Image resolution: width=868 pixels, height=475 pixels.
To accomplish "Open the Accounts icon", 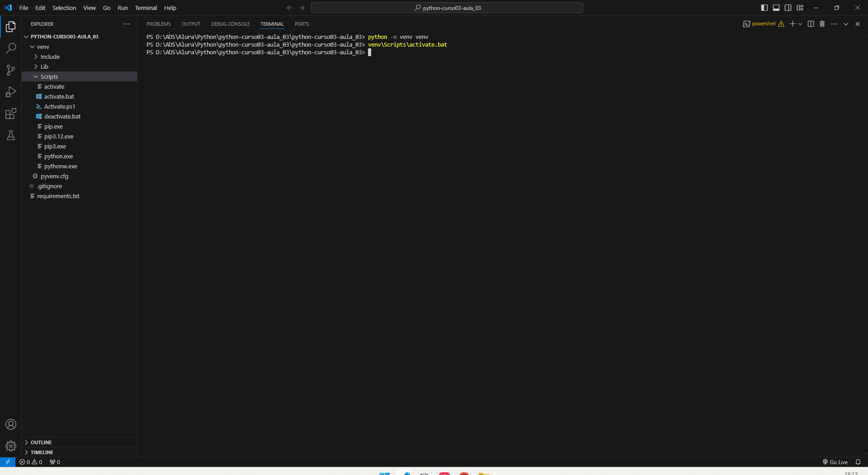I will tap(11, 424).
